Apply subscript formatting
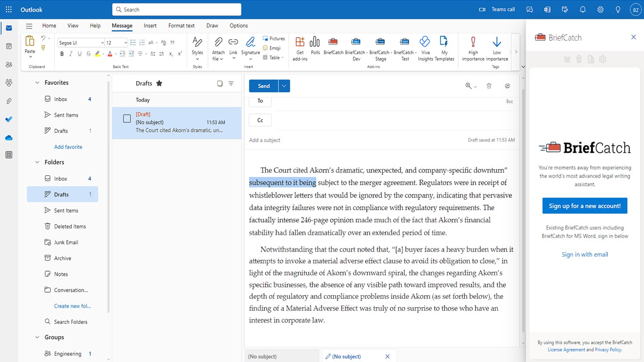Screen dimensions: 644x362 [171, 54]
